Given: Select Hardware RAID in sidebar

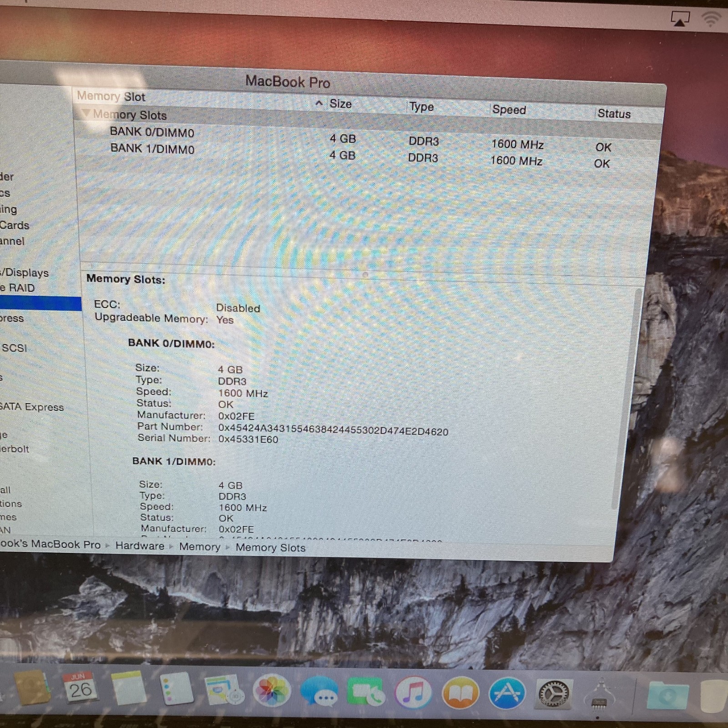Looking at the screenshot, I should (x=17, y=288).
